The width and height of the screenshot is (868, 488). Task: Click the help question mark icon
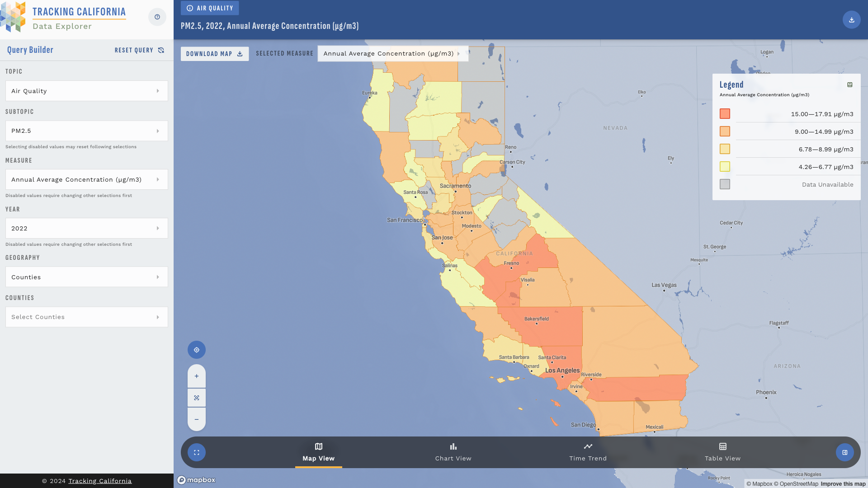tap(157, 17)
